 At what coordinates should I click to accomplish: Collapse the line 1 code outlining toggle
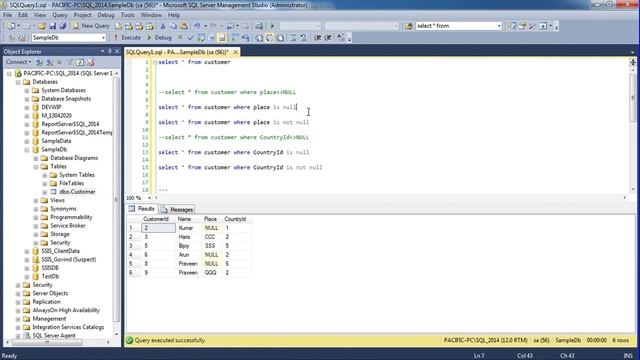pos(155,62)
